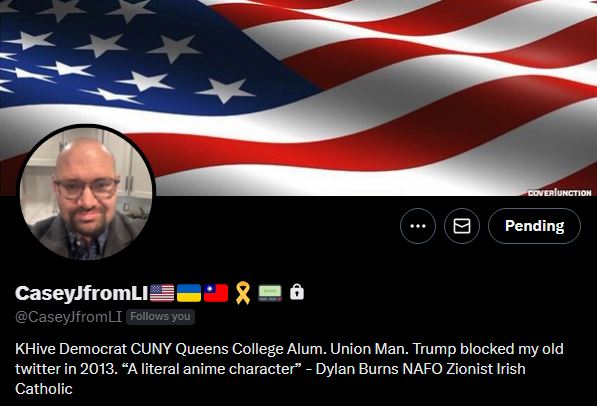
Task: Click the 'Follows you' badge
Action: tap(160, 316)
